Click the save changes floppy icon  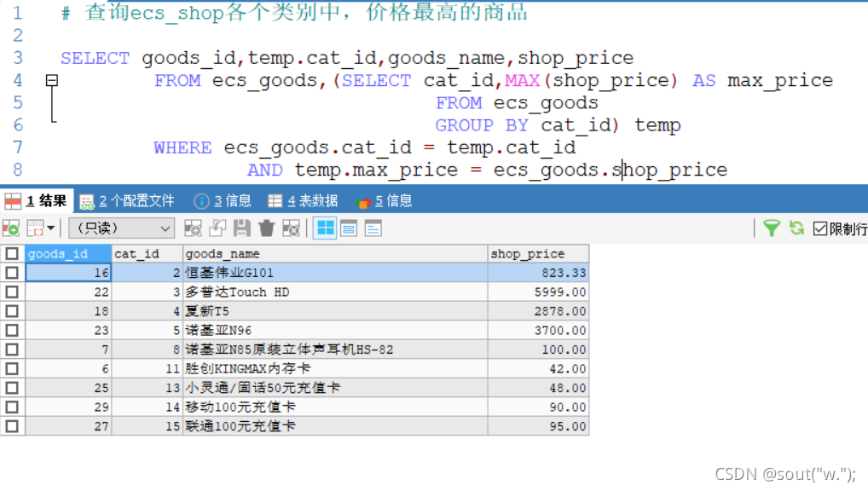click(242, 228)
